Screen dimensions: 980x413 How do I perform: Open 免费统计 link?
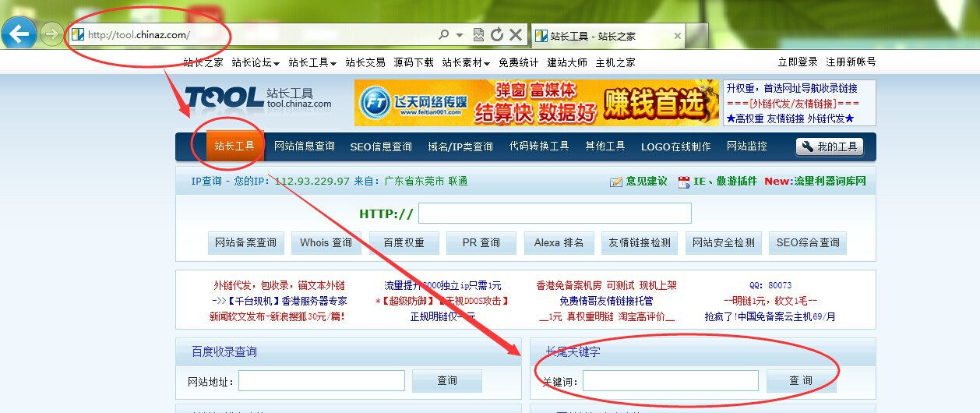[519, 62]
